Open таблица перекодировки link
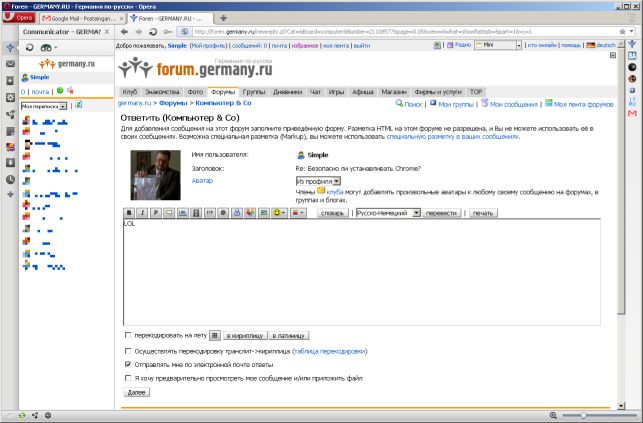 pos(330,351)
